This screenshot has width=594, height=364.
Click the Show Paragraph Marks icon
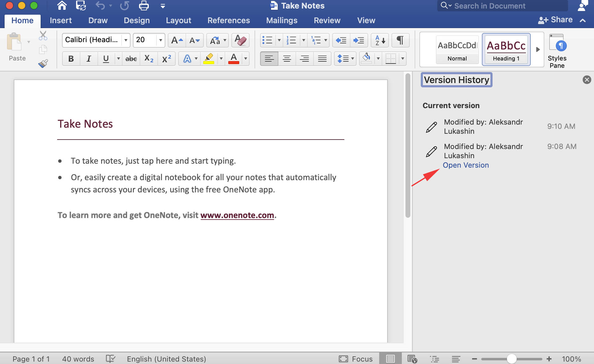pos(399,40)
